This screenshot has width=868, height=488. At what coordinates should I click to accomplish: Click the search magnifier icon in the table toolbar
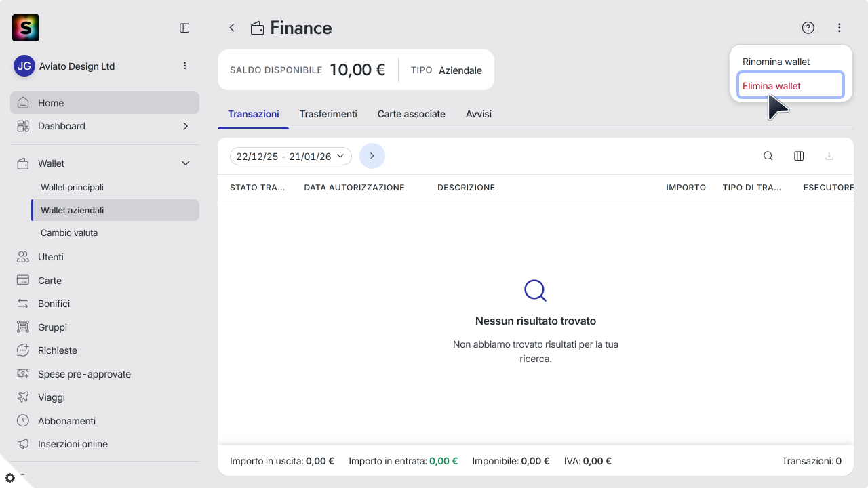(768, 156)
